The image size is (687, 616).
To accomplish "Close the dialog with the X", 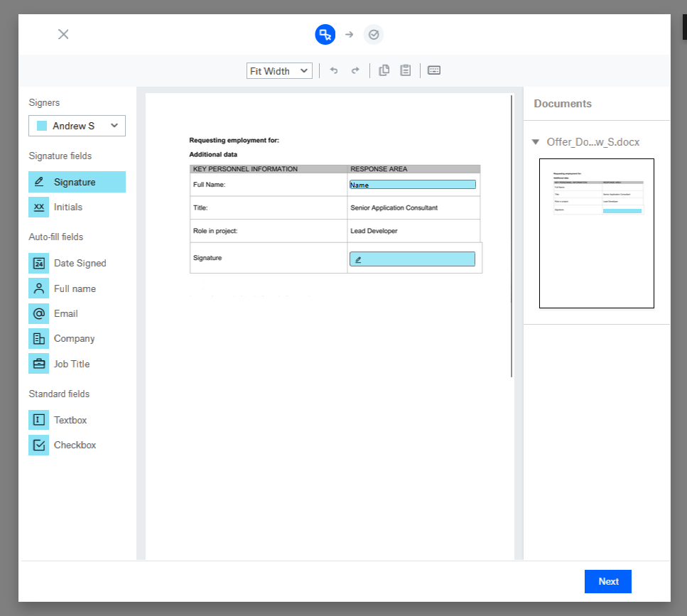I will pos(63,34).
